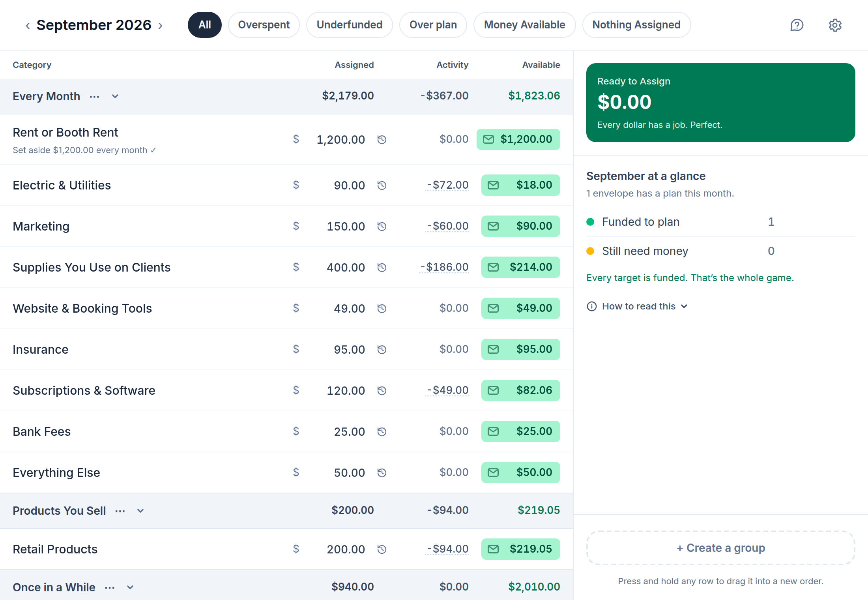Collapse the Once in a While group
The width and height of the screenshot is (868, 600).
tap(130, 588)
